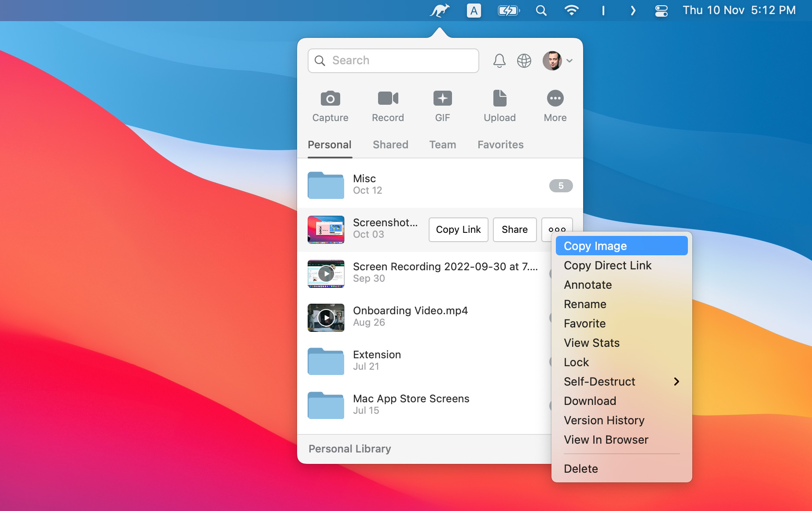Expand the profile avatar dropdown chevron
Screen dimensions: 812x511
tap(570, 61)
